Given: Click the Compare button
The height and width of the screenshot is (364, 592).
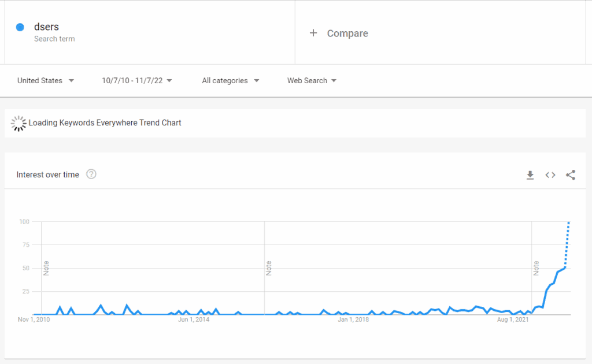Looking at the screenshot, I should pyautogui.click(x=347, y=33).
